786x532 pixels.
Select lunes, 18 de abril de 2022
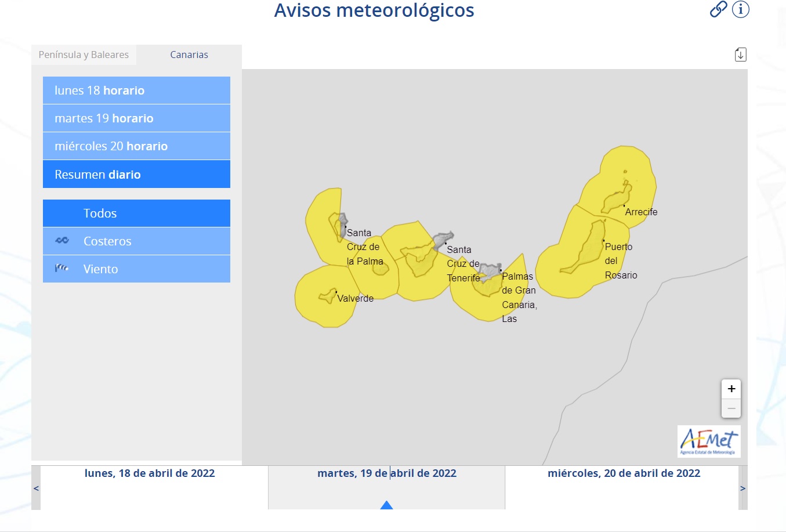point(150,473)
